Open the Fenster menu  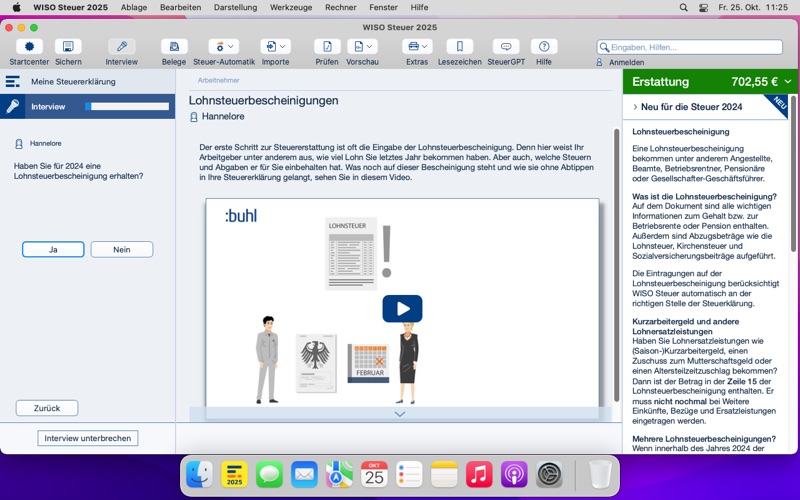383,7
